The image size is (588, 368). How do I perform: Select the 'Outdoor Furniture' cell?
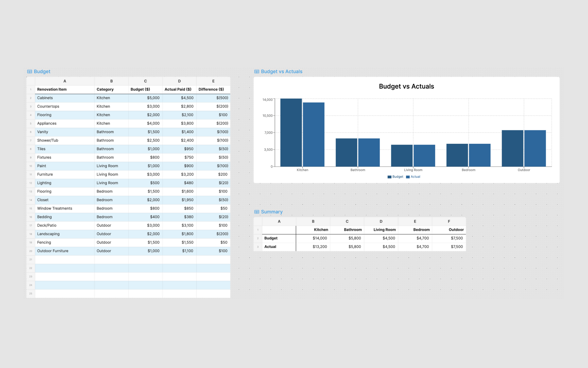(x=65, y=251)
